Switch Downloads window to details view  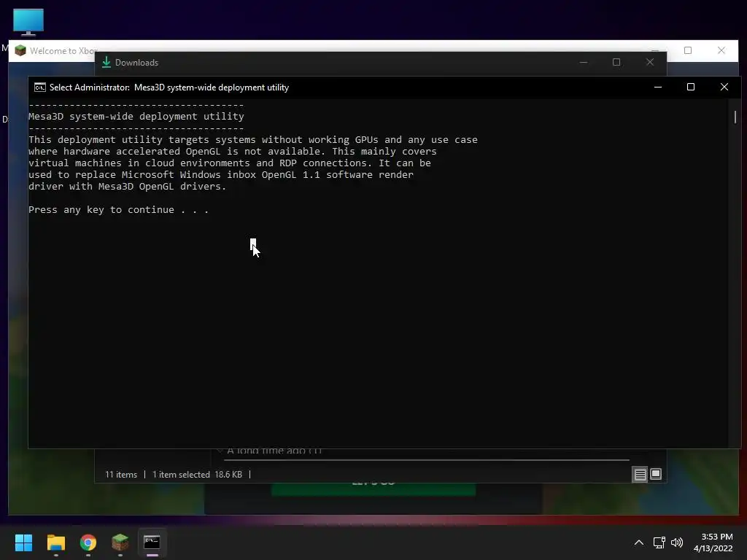[640, 474]
